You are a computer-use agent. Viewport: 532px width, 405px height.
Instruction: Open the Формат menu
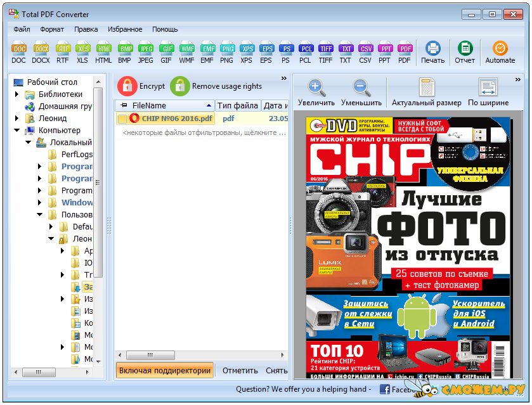tap(52, 29)
